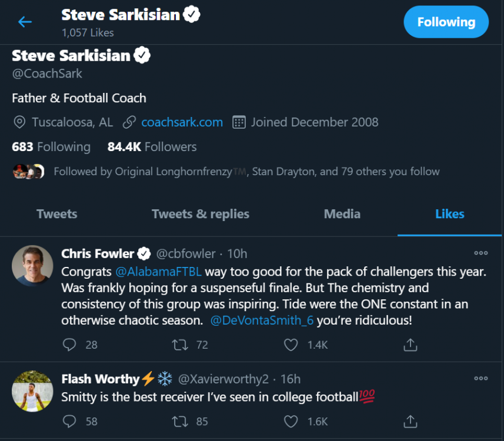Retweet Chris Fowler's tweet
The width and height of the screenshot is (504, 441).
click(180, 345)
